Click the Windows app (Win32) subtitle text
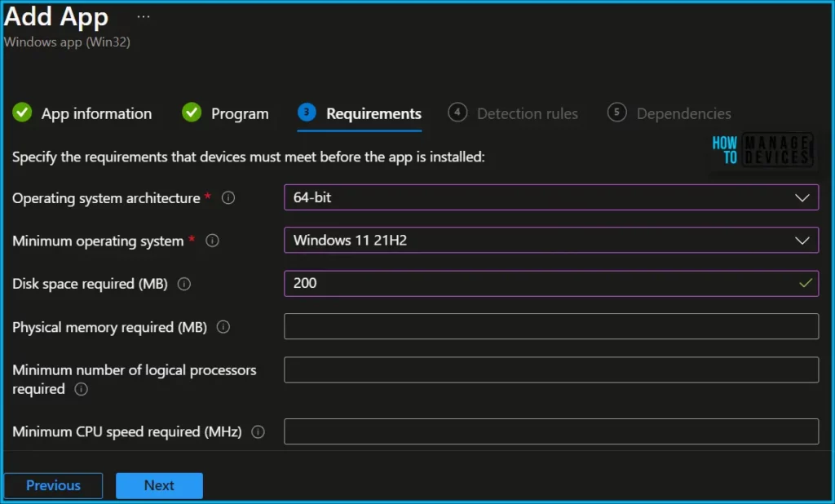The height and width of the screenshot is (504, 835). [67, 42]
